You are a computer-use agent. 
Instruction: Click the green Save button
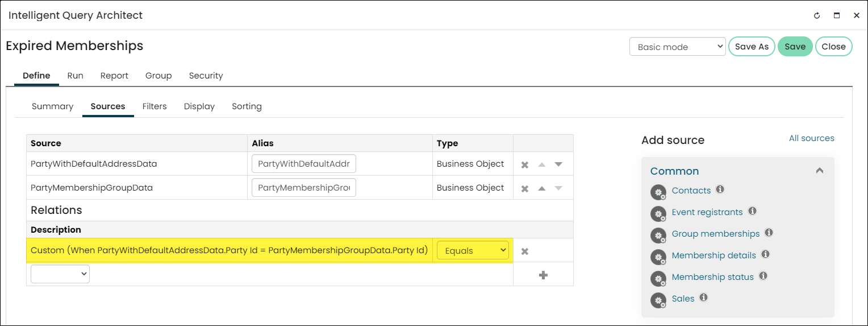coord(795,47)
